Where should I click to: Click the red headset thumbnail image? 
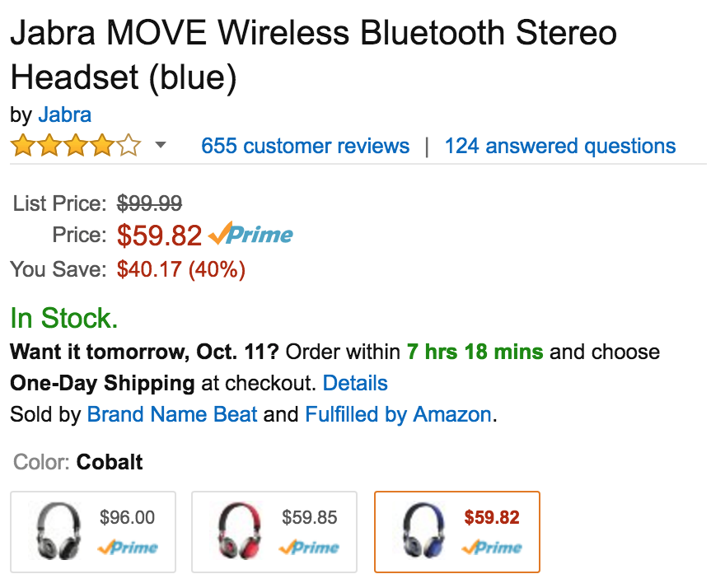coord(240,531)
